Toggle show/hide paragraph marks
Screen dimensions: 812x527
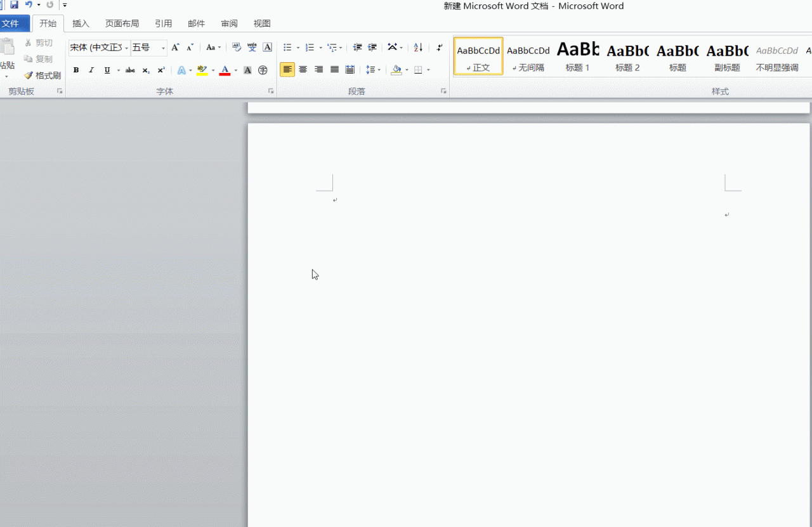[440, 48]
